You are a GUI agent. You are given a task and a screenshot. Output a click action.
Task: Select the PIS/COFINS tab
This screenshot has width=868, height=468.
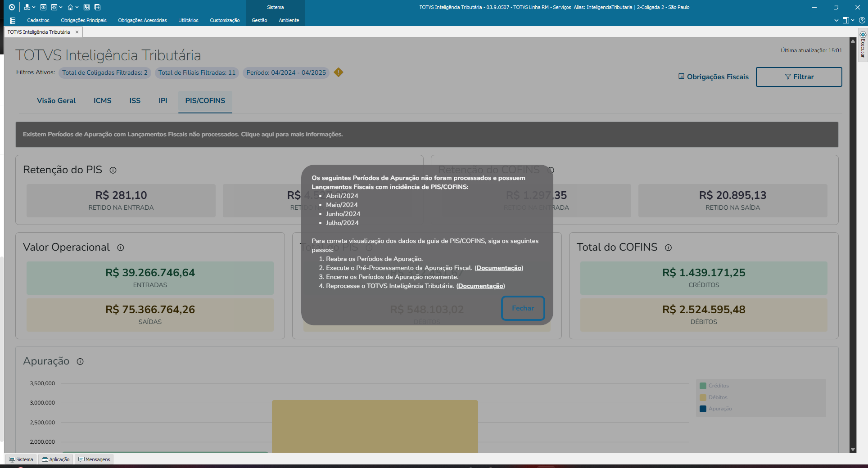[205, 101]
